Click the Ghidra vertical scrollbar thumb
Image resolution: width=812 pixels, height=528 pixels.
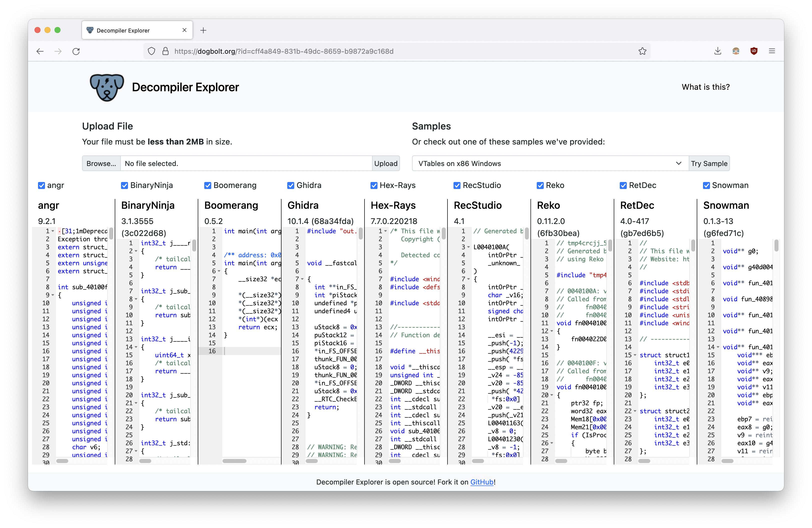pos(360,234)
